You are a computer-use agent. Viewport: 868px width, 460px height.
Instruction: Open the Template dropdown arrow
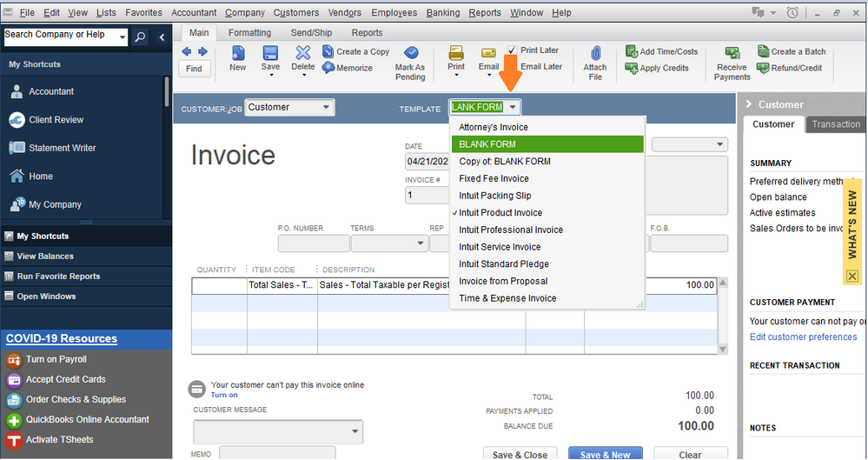pyautogui.click(x=513, y=107)
